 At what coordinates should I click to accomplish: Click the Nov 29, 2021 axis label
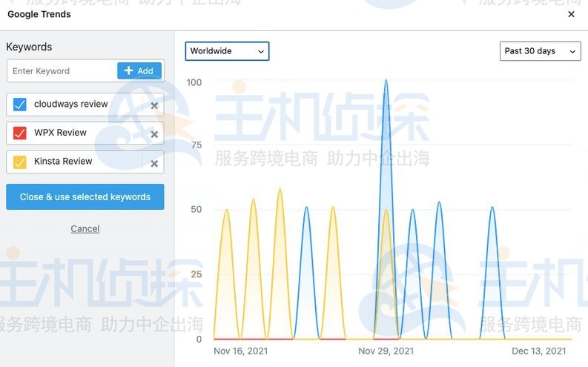coord(386,351)
